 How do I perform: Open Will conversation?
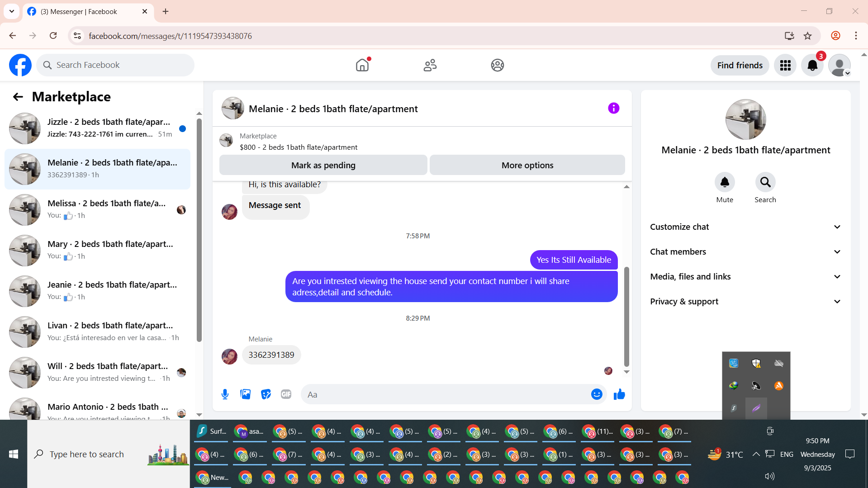[97, 372]
